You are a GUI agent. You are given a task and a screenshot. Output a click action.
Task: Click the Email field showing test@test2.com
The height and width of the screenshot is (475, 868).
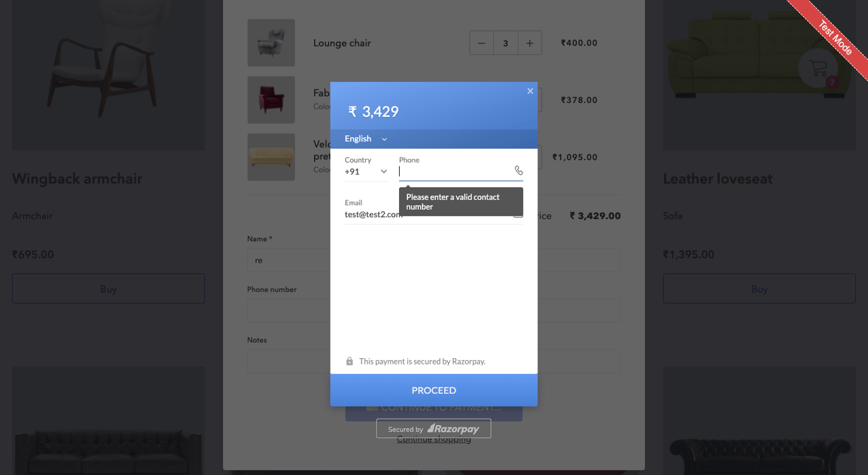point(434,214)
